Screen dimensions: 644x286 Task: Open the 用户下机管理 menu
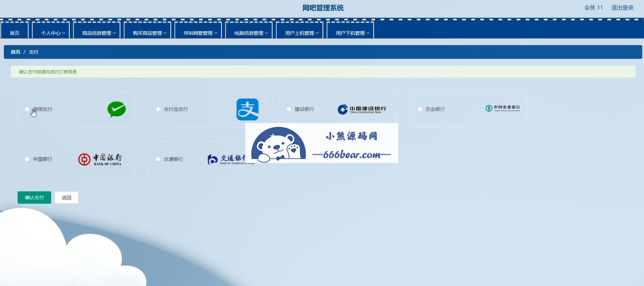(x=350, y=30)
